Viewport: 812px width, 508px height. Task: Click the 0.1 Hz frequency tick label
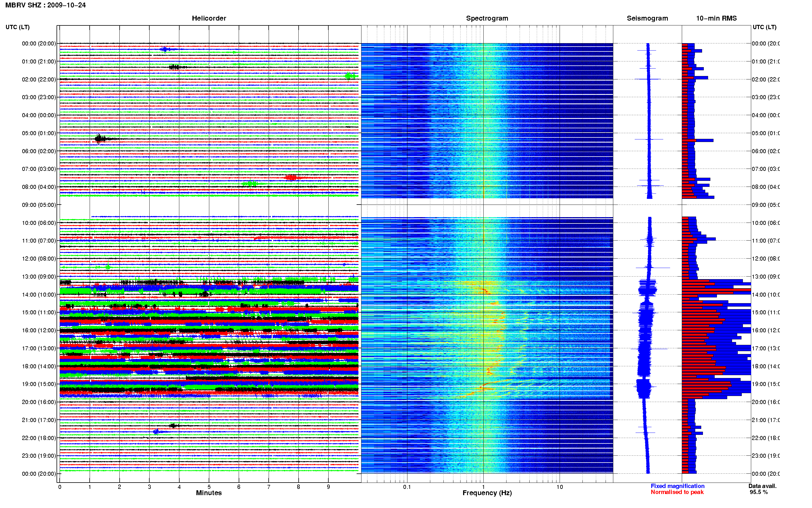click(x=407, y=487)
